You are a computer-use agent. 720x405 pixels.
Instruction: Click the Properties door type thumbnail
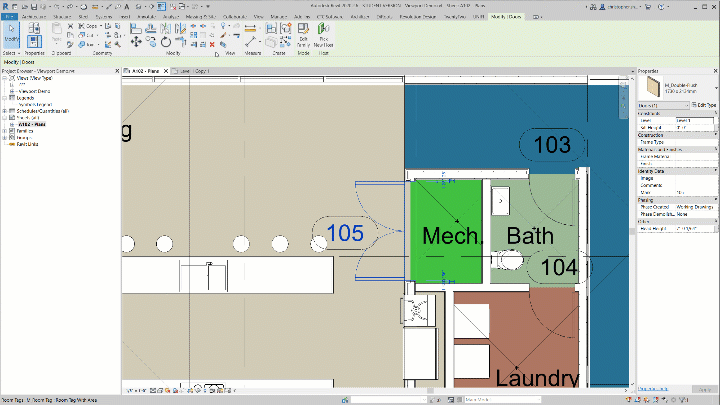pos(652,87)
